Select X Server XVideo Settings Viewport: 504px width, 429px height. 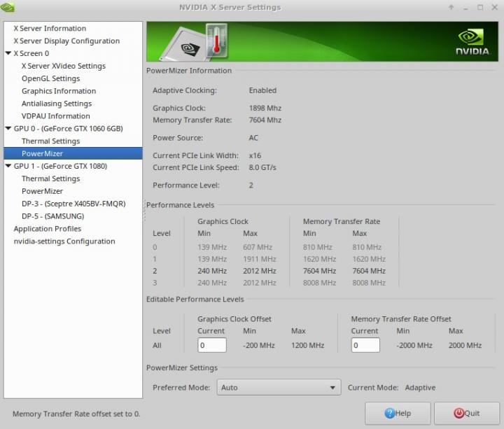pos(64,66)
